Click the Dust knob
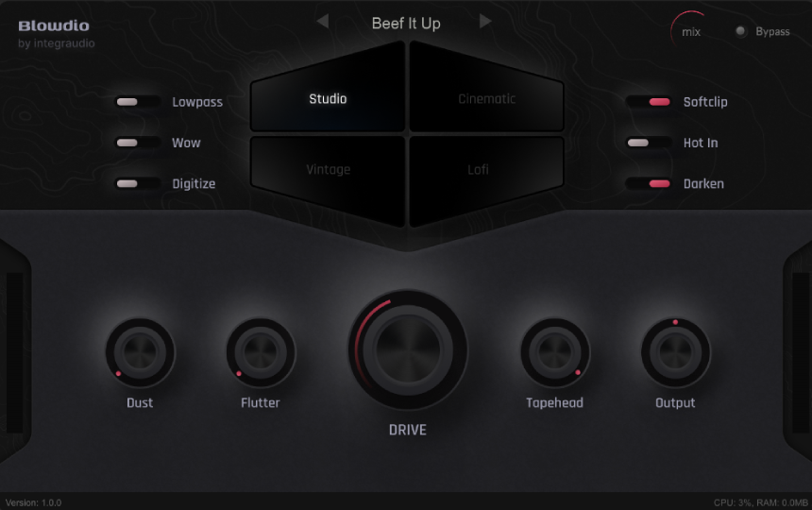812x510 pixels. click(x=140, y=352)
